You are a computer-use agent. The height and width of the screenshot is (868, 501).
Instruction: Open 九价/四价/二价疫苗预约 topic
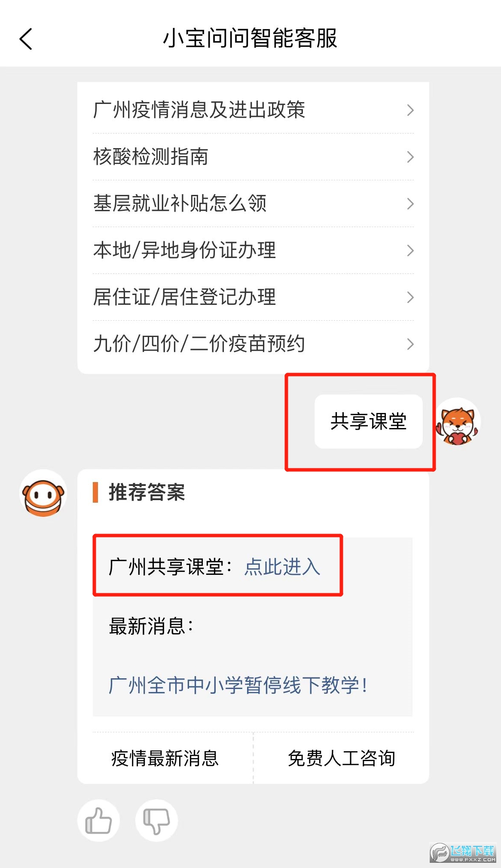(x=254, y=344)
